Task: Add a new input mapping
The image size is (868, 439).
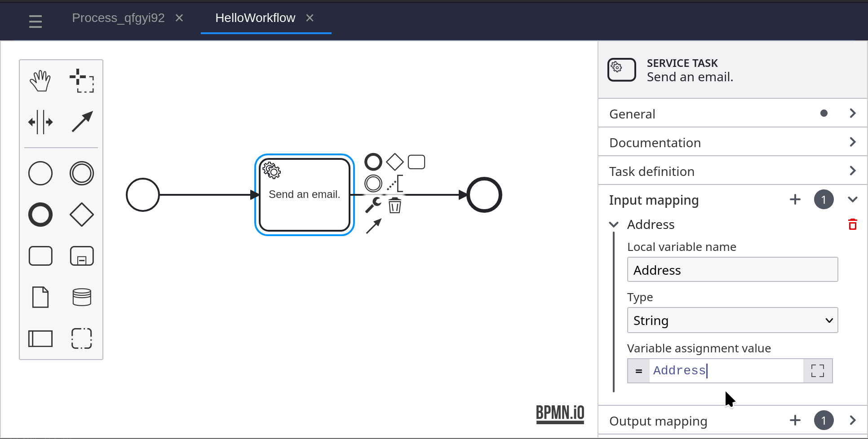Action: click(x=795, y=200)
